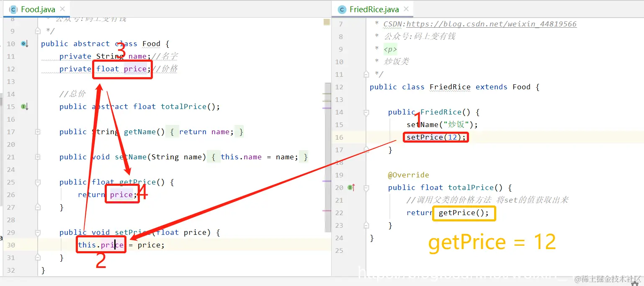Click 'String name' parameter in setName line 21
644x286 pixels.
177,157
